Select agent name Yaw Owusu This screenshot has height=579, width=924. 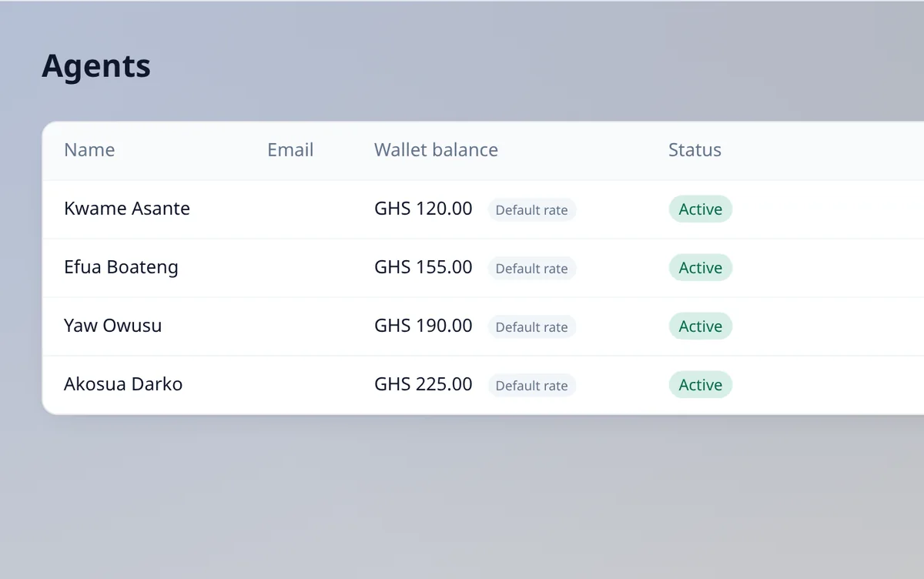pos(113,326)
